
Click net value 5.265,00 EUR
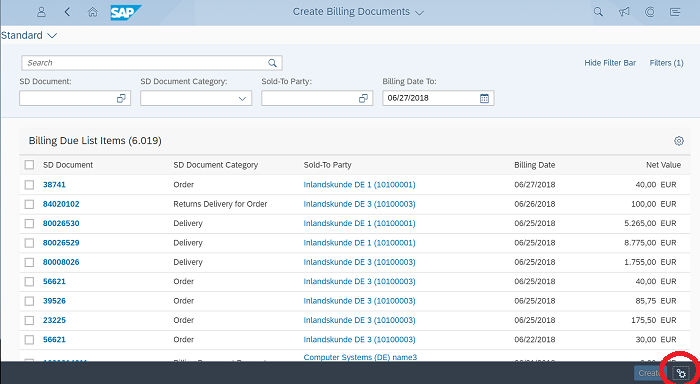(x=650, y=223)
